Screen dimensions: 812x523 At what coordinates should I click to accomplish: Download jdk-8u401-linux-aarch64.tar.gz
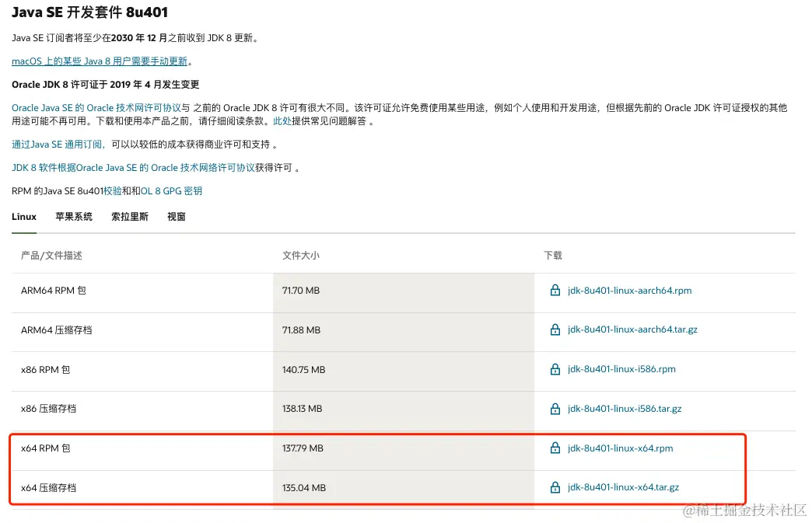pyautogui.click(x=632, y=329)
